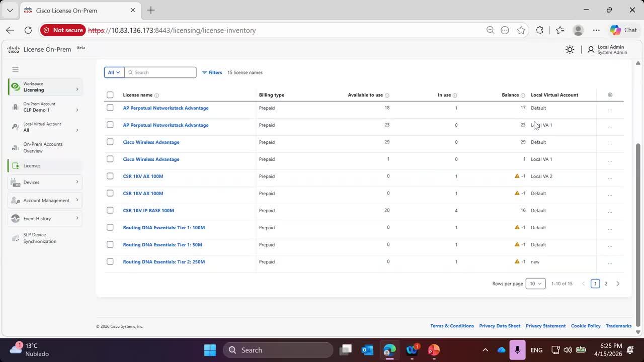644x362 pixels.
Task: Open Outlook from the Windows taskbar
Action: 367,350
